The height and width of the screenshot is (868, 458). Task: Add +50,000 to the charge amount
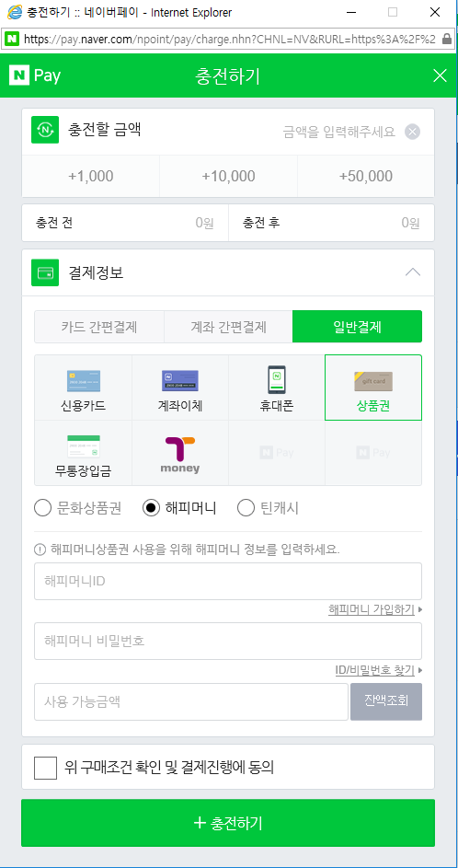pos(366,176)
